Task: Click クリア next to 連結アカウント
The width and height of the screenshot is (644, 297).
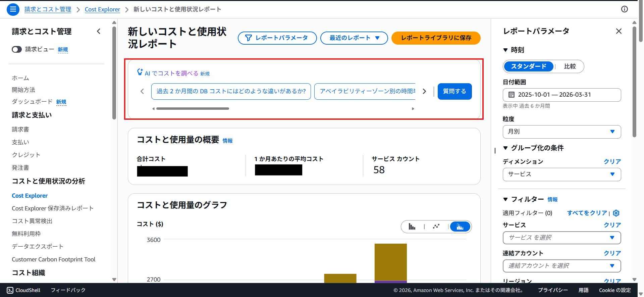Action: click(612, 253)
